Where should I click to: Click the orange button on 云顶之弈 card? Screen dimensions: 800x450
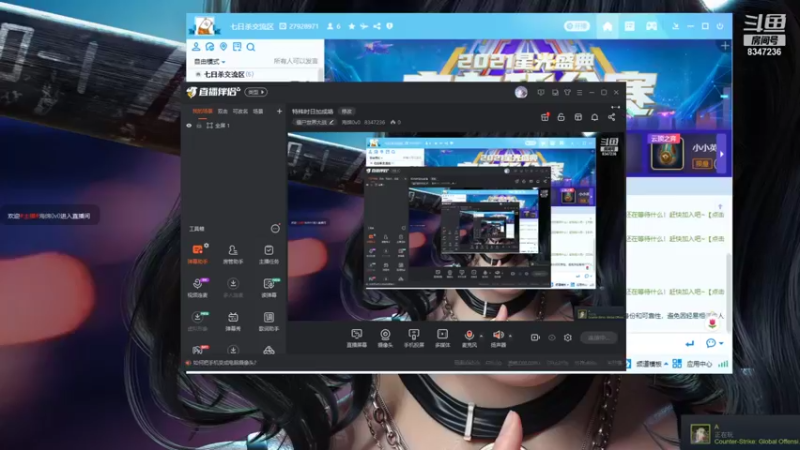click(x=702, y=163)
